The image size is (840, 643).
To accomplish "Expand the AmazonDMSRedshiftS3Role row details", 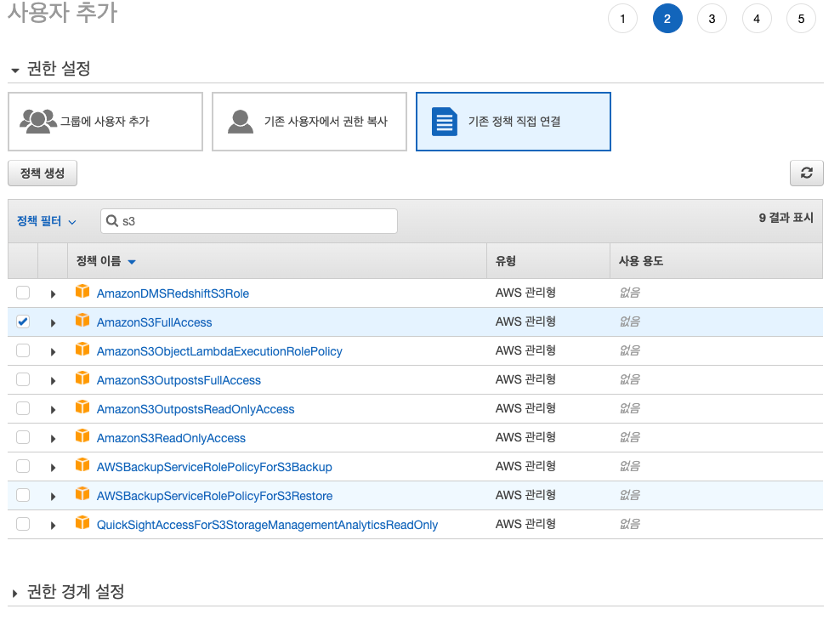I will click(x=53, y=294).
